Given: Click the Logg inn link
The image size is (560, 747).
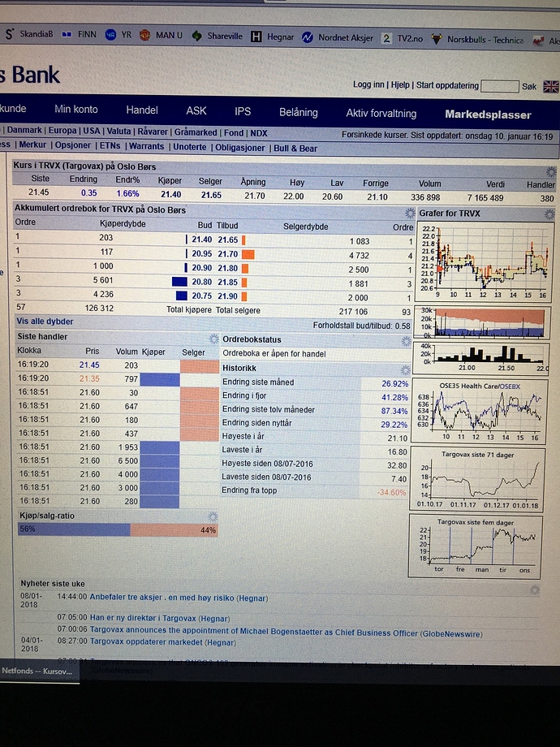Looking at the screenshot, I should 368,84.
